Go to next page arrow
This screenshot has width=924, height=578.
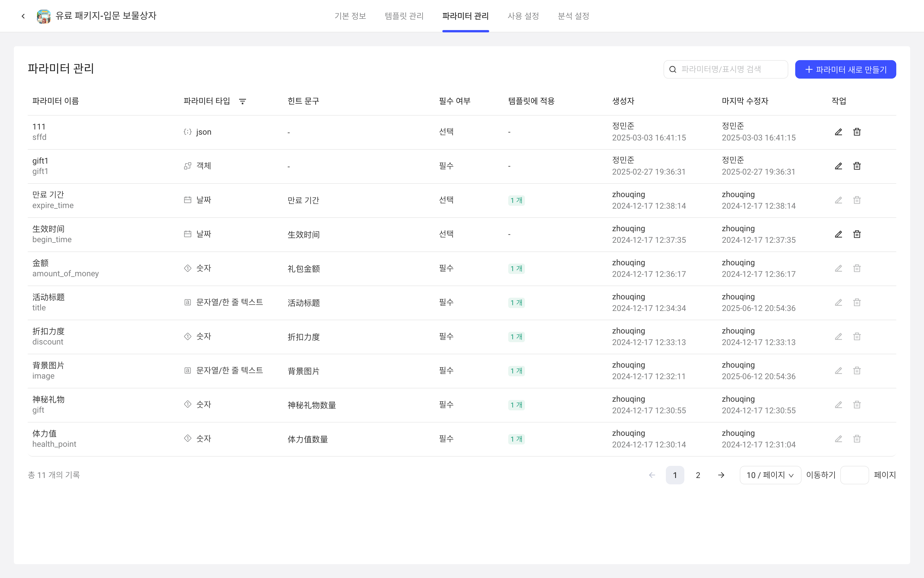[x=721, y=475]
